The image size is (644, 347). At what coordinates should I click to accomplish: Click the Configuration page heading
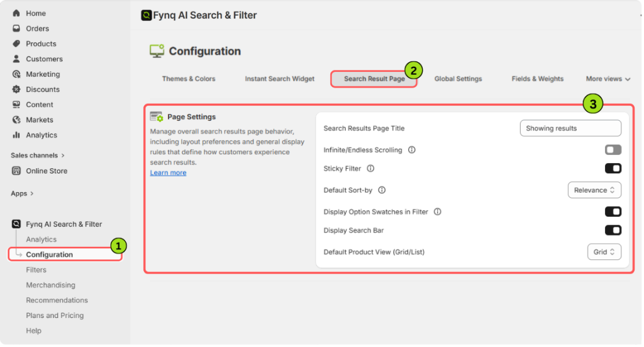point(205,51)
